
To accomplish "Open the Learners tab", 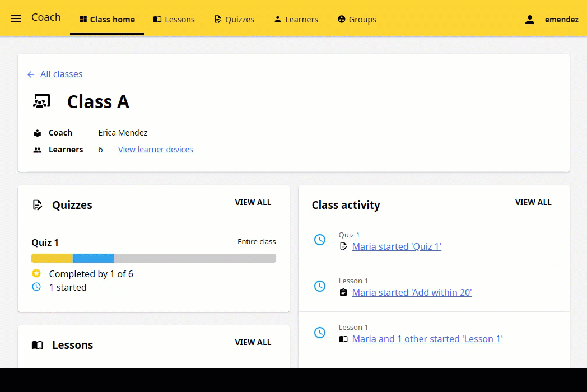I will 296,19.
